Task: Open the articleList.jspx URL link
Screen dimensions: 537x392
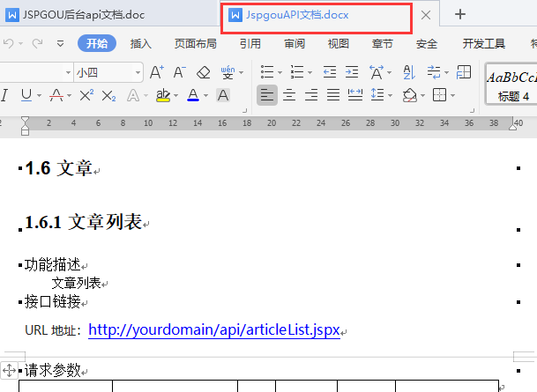Action: tap(214, 329)
